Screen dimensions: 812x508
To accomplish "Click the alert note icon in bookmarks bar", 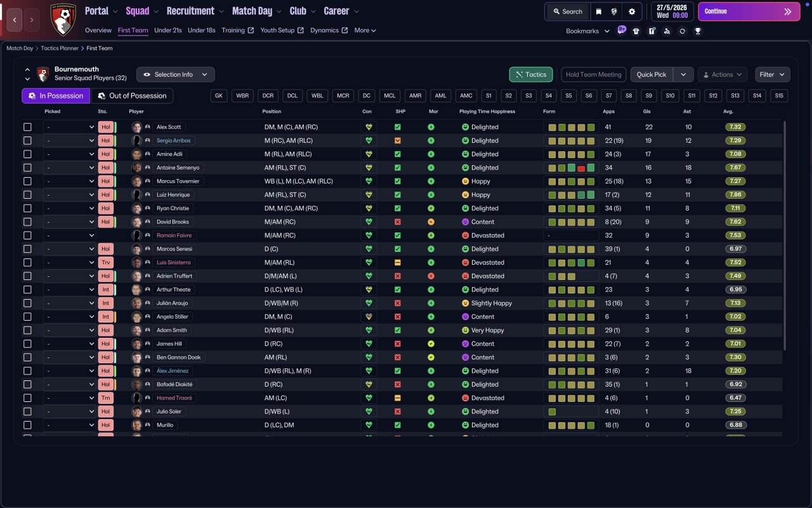I will 652,31.
